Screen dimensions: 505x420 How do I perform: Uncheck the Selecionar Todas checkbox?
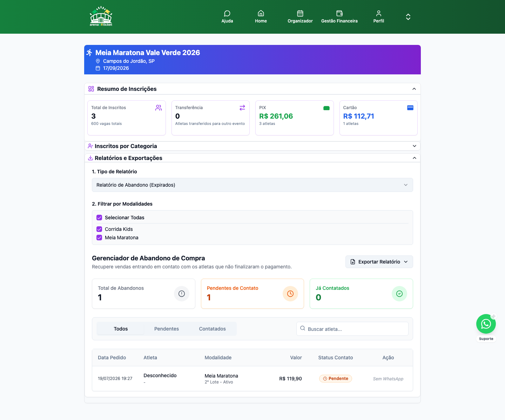click(x=99, y=218)
